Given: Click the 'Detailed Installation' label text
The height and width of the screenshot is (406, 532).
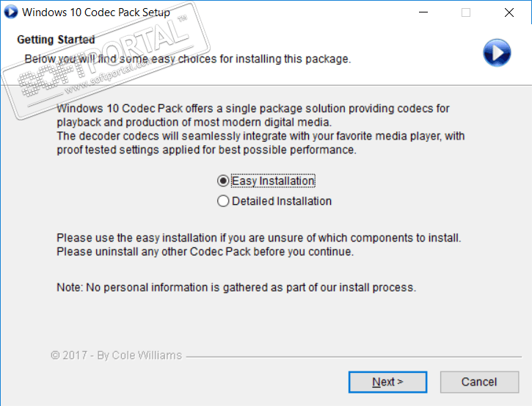Looking at the screenshot, I should click(282, 201).
